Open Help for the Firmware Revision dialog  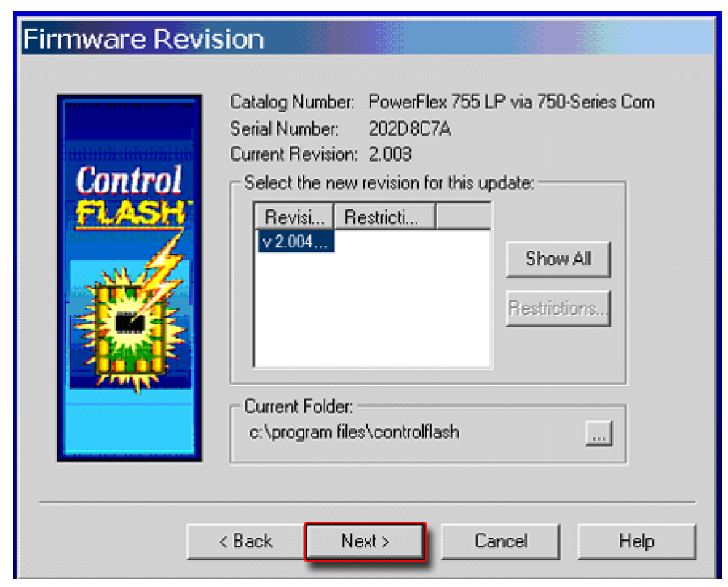coord(636,541)
